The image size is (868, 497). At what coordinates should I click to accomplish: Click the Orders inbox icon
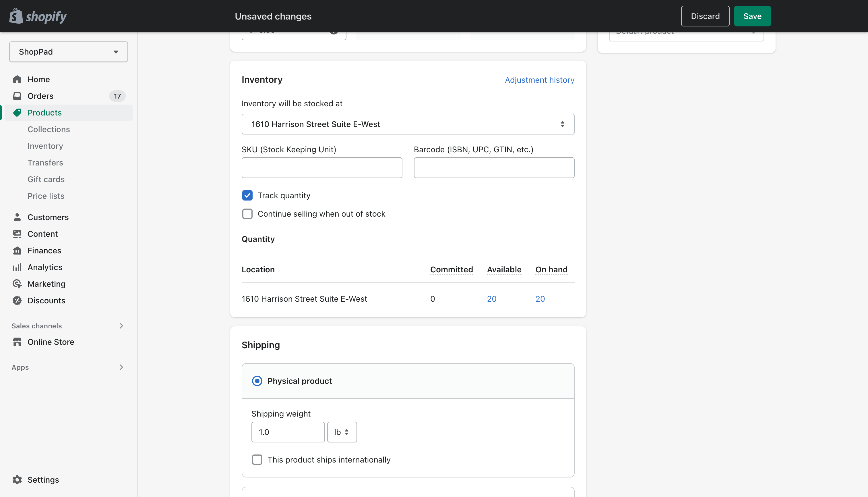(17, 96)
